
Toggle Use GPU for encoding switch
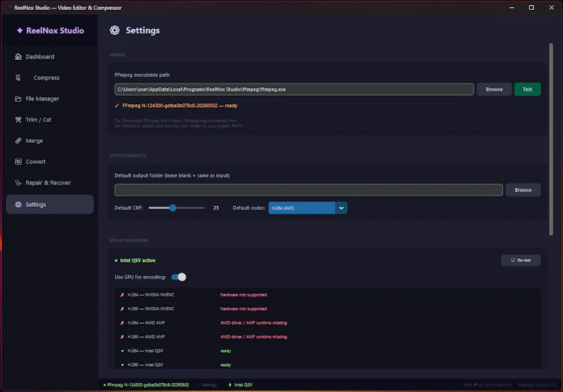point(179,277)
